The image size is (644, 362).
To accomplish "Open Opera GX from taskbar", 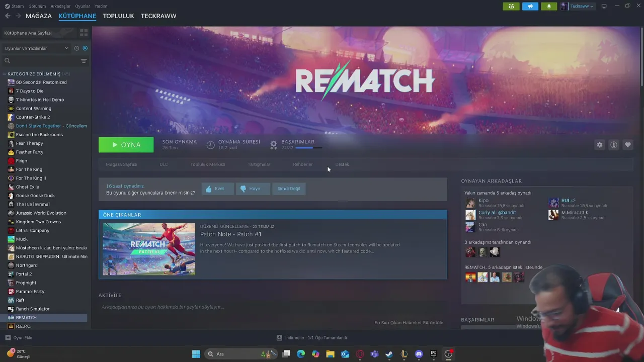I will (360, 354).
